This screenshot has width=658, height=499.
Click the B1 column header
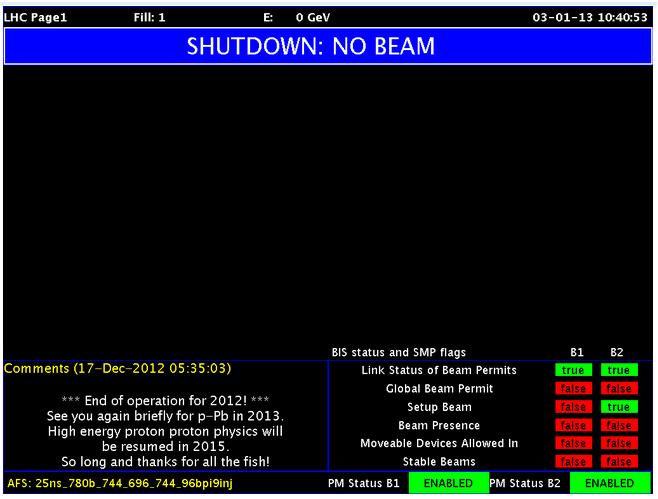[574, 352]
